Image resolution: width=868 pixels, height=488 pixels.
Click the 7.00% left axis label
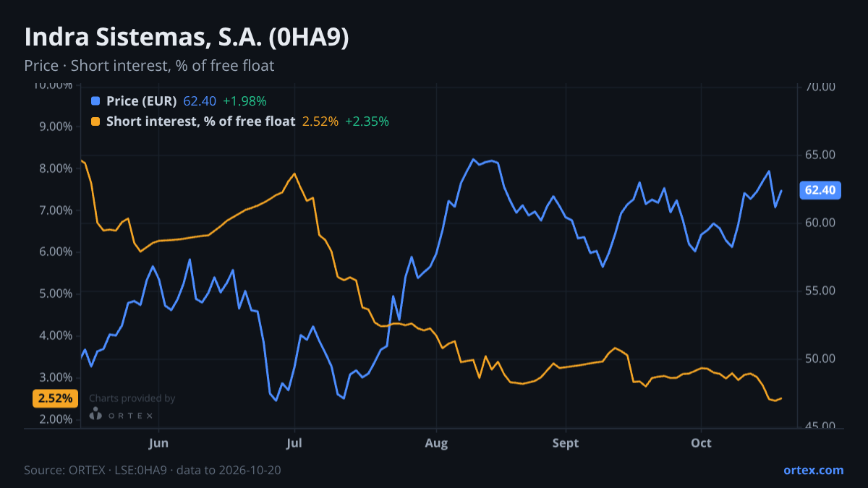click(55, 210)
